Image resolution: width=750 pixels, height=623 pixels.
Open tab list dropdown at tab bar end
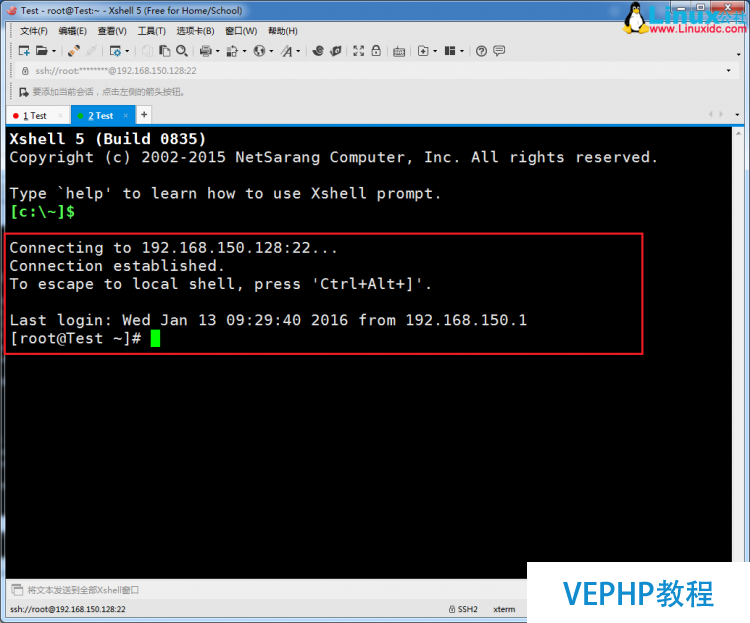coord(737,115)
